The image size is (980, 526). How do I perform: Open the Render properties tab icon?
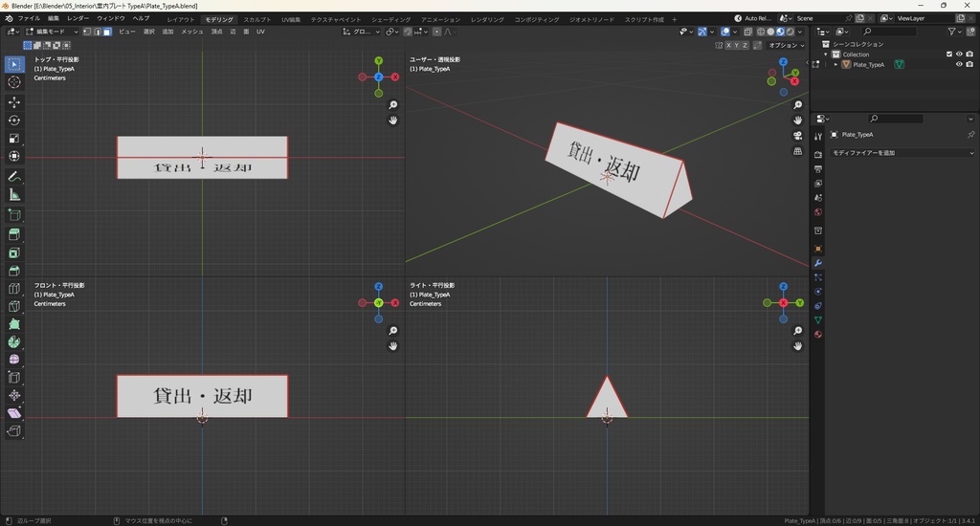(818, 154)
